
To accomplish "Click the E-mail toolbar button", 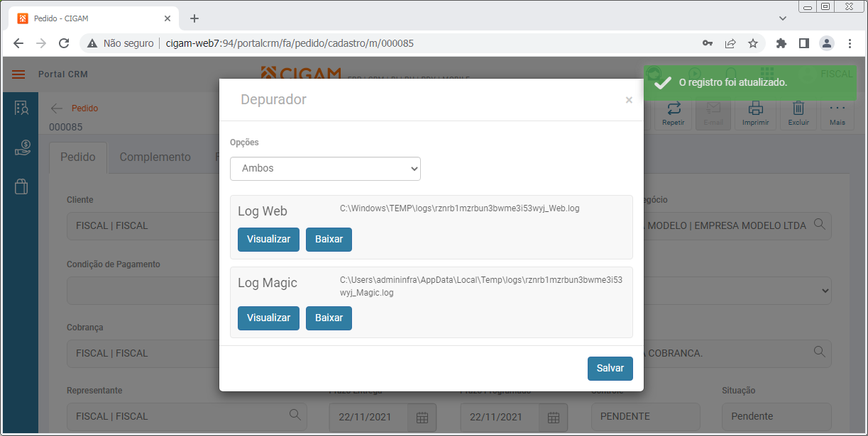I will 713,113.
